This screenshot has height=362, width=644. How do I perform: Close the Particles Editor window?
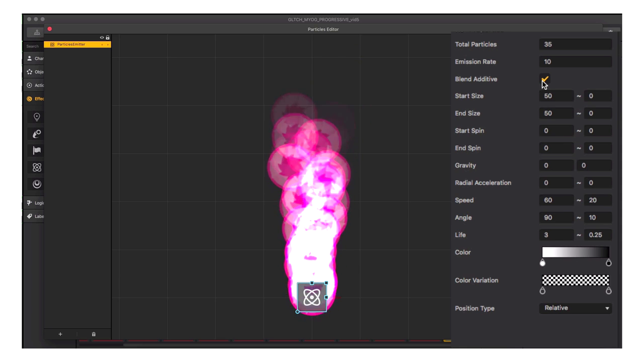(x=49, y=29)
